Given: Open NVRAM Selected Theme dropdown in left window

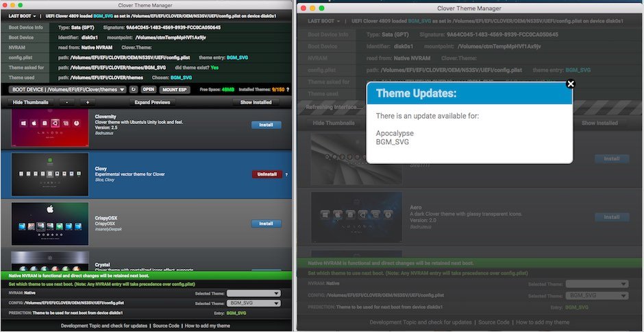Looking at the screenshot, I should pos(253,294).
